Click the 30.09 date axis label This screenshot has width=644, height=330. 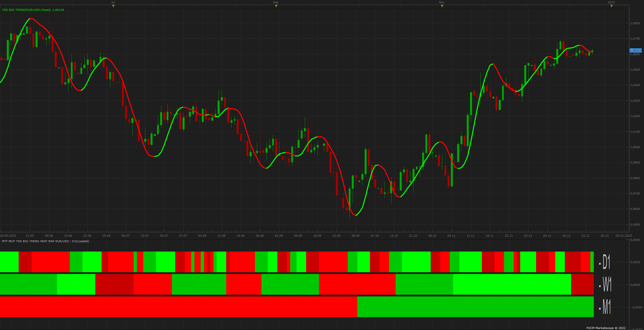click(x=356, y=236)
